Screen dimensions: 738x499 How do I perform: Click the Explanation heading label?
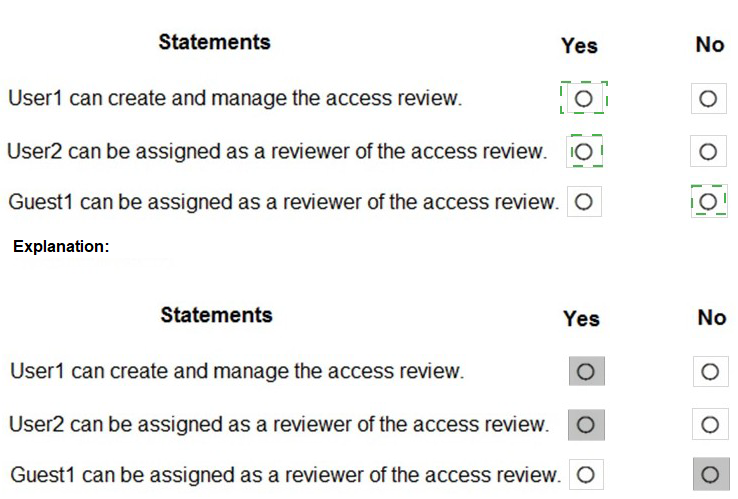61,246
